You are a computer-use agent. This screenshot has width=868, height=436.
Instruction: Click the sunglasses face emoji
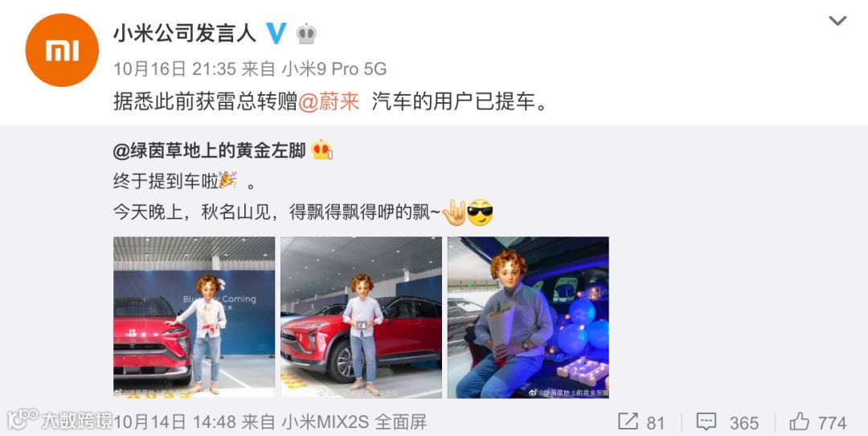point(480,212)
